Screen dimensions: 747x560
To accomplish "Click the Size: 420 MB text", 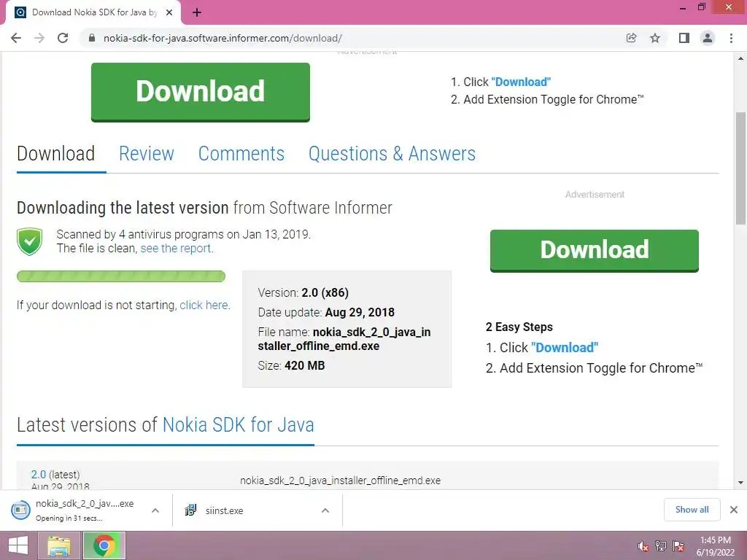I will (x=291, y=366).
